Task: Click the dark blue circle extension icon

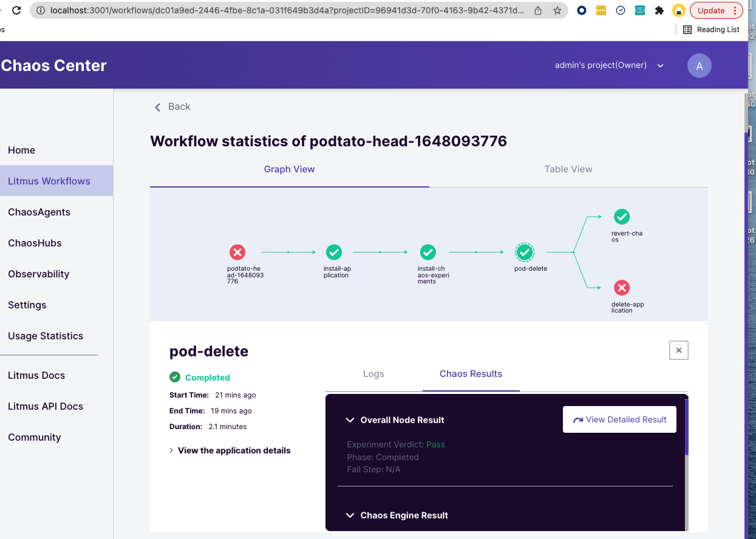Action: pyautogui.click(x=582, y=10)
